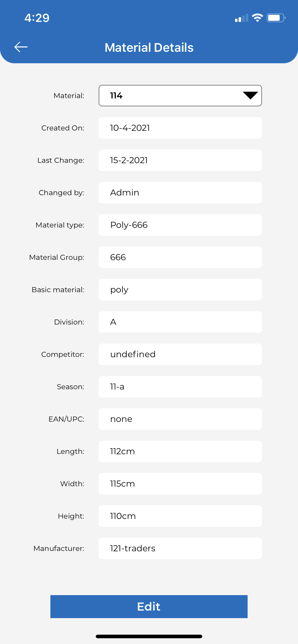
Task: Tap the Changed by Admin field
Action: (180, 193)
